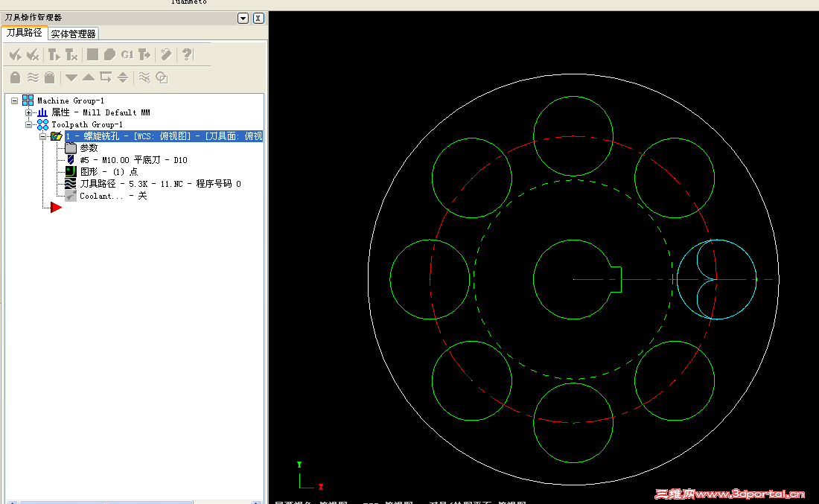Open help with the question mark icon

187,54
